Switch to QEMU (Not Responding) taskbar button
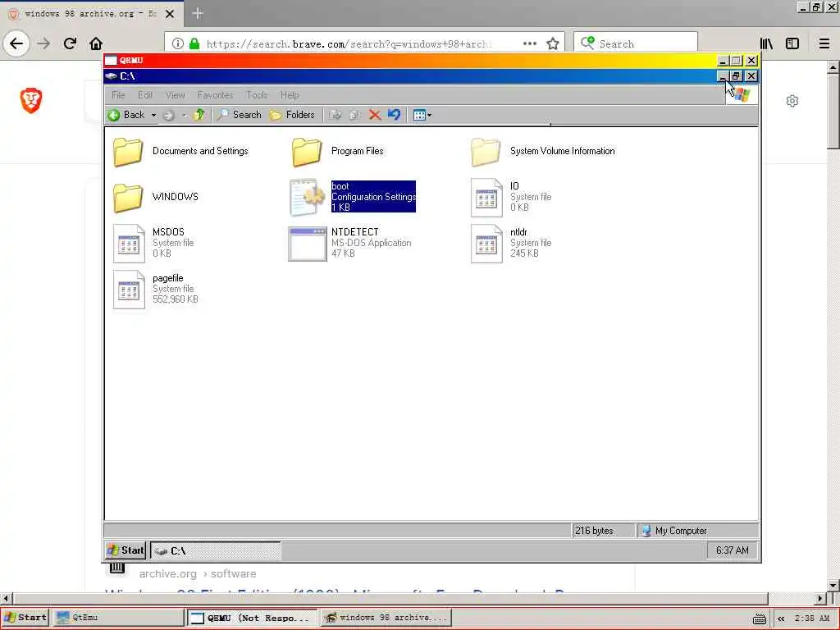 pos(252,618)
